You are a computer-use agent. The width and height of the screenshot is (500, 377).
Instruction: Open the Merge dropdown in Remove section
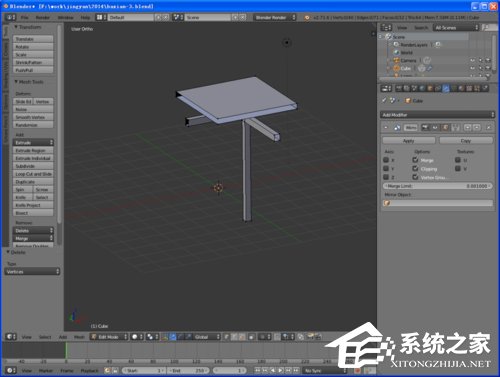tap(33, 238)
